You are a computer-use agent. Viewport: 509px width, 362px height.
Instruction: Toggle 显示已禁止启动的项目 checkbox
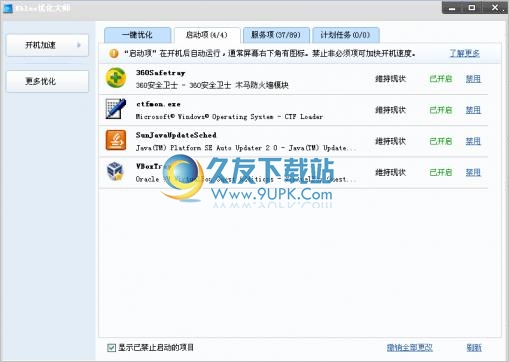pos(111,348)
